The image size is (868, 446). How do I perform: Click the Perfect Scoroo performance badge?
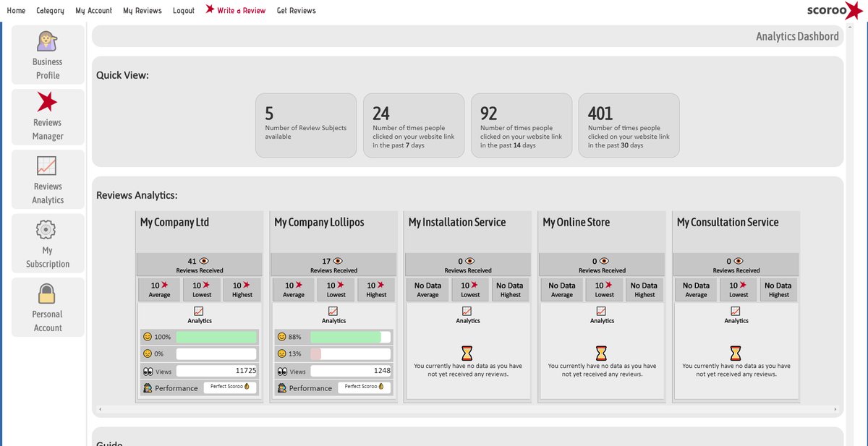230,387
